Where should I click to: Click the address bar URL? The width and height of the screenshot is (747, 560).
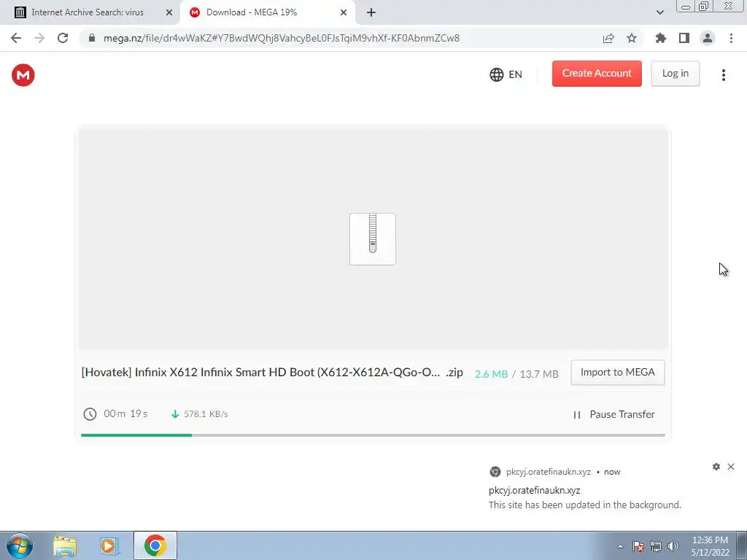(x=282, y=38)
